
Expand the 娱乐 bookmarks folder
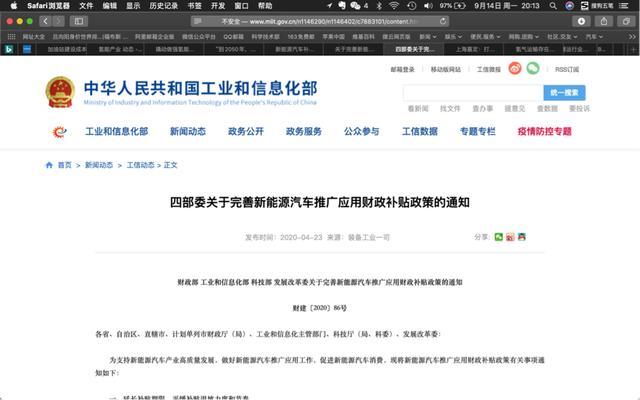(x=453, y=37)
